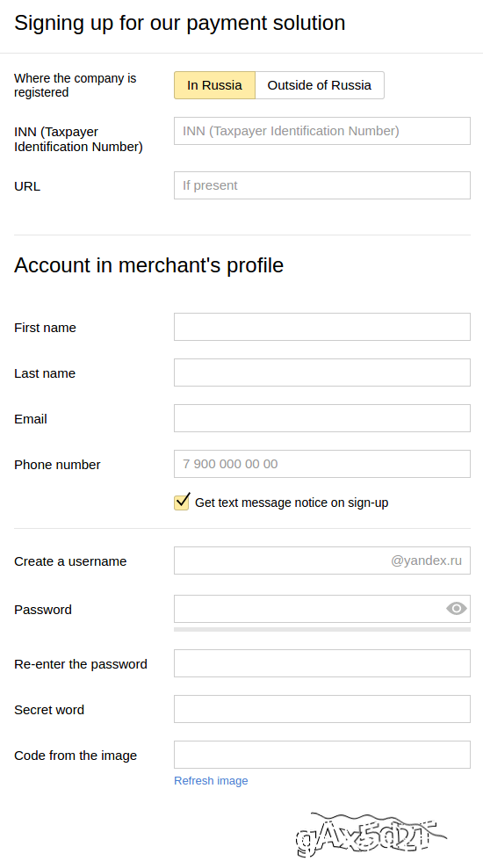483x868 pixels.
Task: Select Outside of Russia registration option
Action: click(320, 85)
